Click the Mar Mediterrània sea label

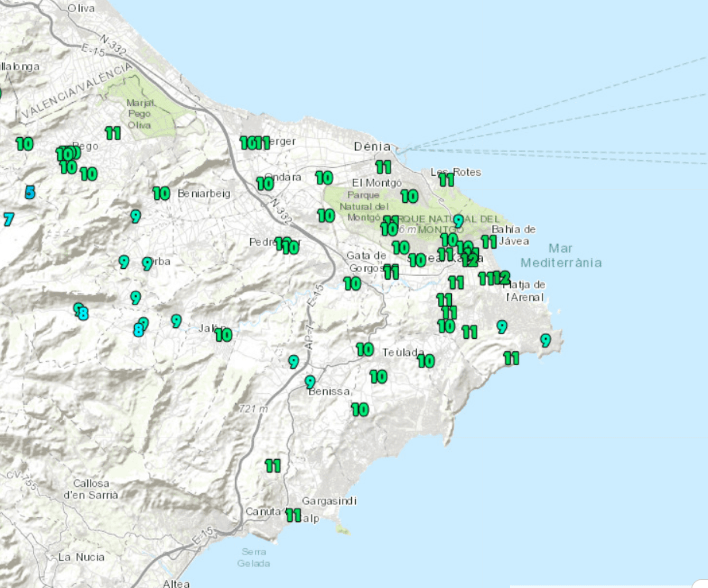pyautogui.click(x=561, y=256)
